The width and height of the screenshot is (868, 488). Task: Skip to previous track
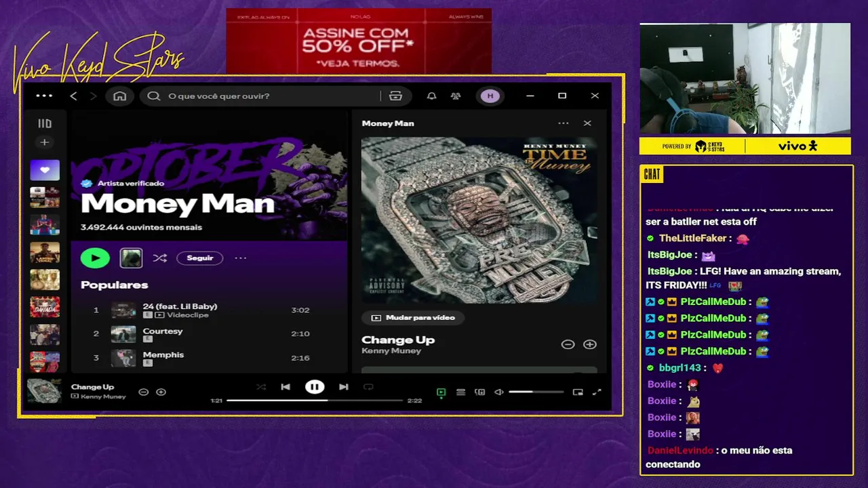285,387
